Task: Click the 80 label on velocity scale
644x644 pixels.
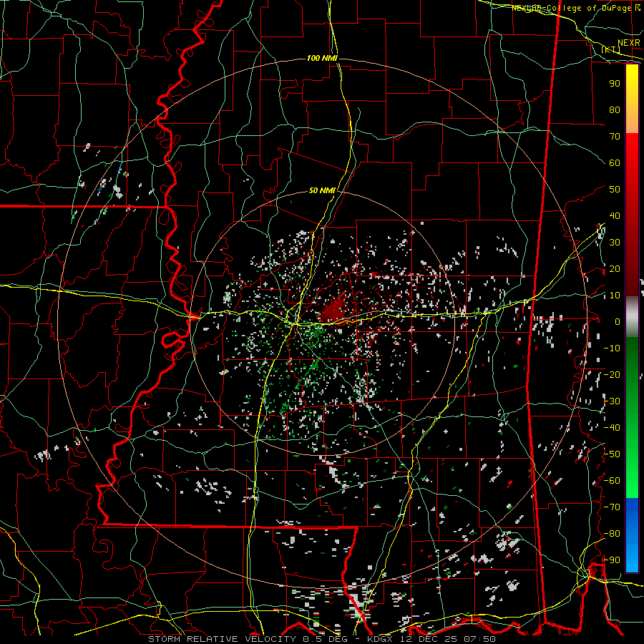Action: [615, 109]
